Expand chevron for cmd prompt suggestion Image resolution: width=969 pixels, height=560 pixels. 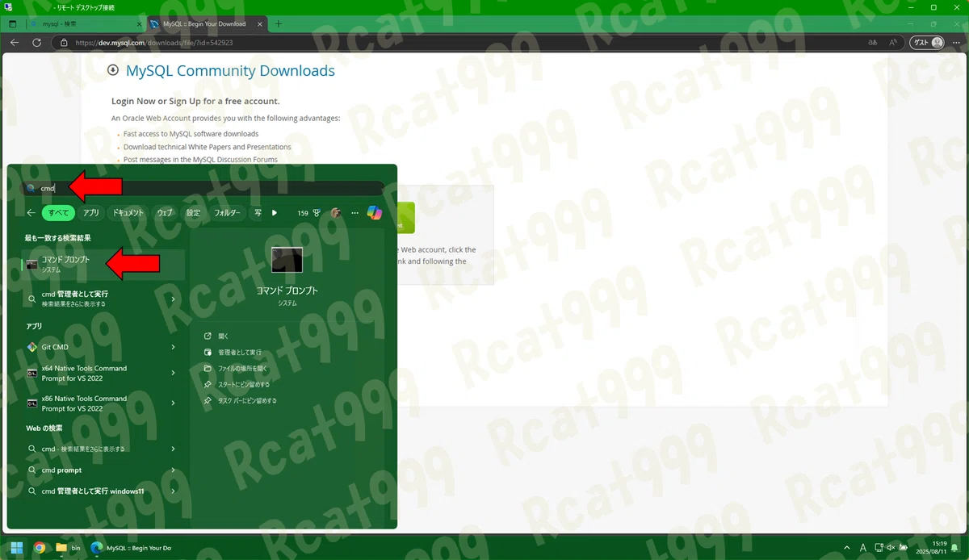173,470
